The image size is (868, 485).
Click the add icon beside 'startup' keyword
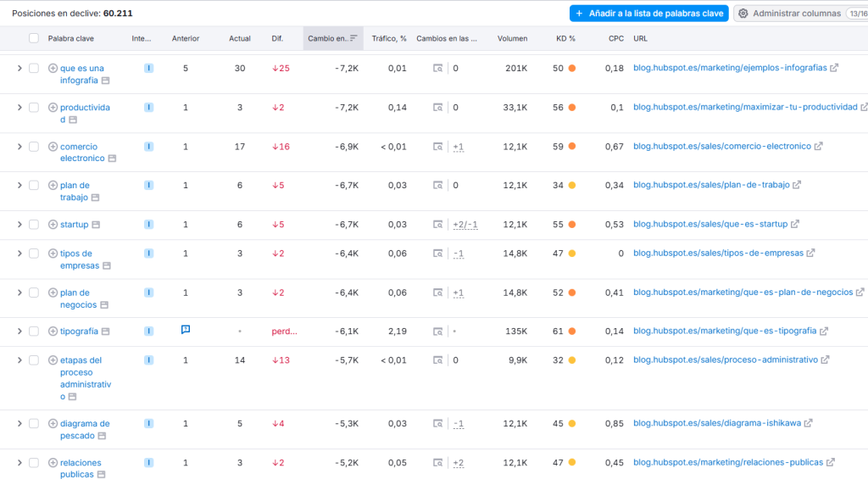[53, 225]
